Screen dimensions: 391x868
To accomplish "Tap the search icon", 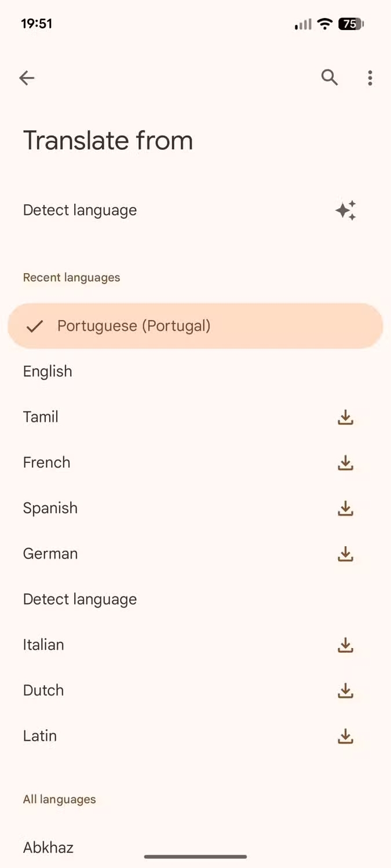I will coord(329,78).
